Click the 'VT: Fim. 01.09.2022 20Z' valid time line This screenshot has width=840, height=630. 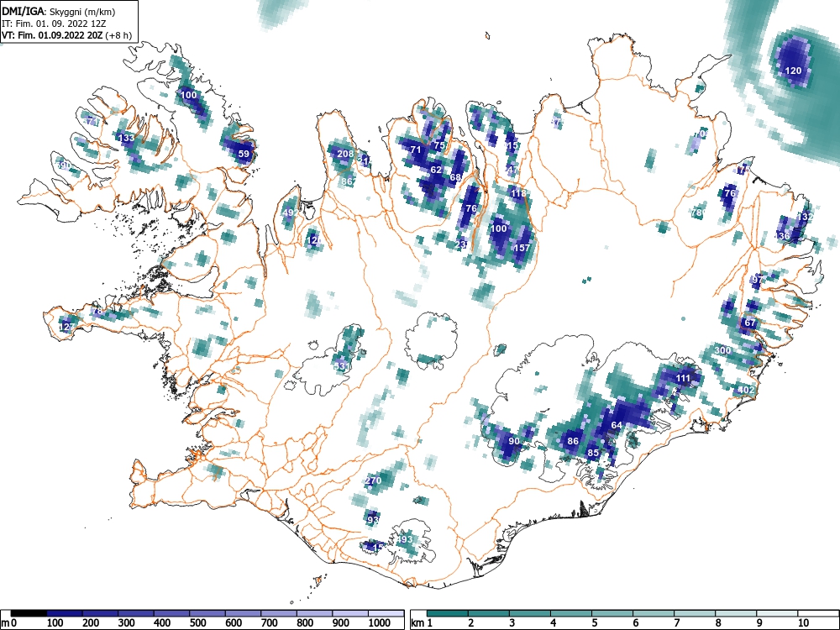pos(53,35)
